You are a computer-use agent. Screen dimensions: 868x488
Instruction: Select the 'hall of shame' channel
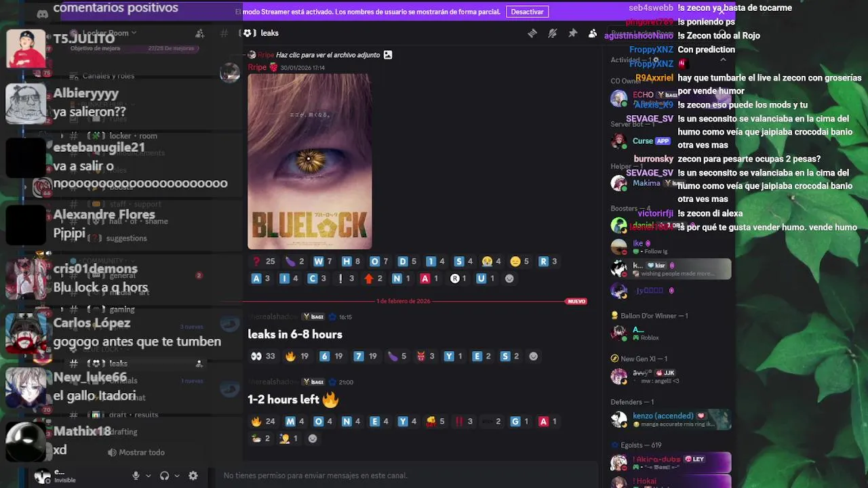pyautogui.click(x=138, y=222)
